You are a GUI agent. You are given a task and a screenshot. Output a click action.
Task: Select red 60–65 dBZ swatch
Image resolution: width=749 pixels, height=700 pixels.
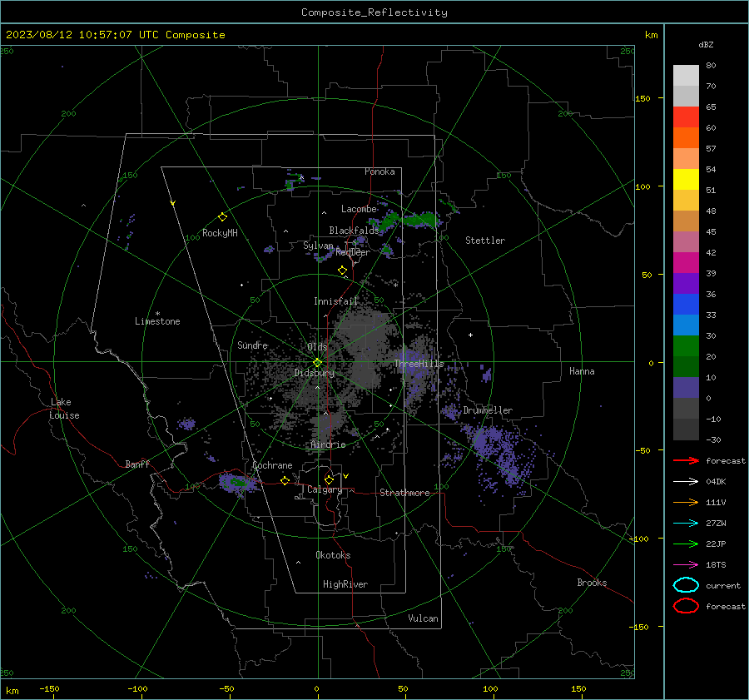coord(686,117)
